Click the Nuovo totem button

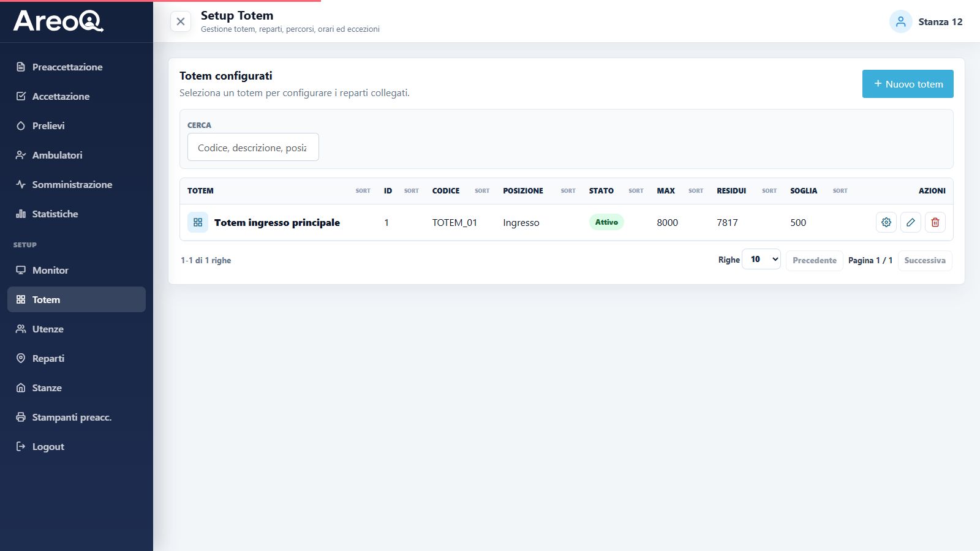pyautogui.click(x=908, y=84)
